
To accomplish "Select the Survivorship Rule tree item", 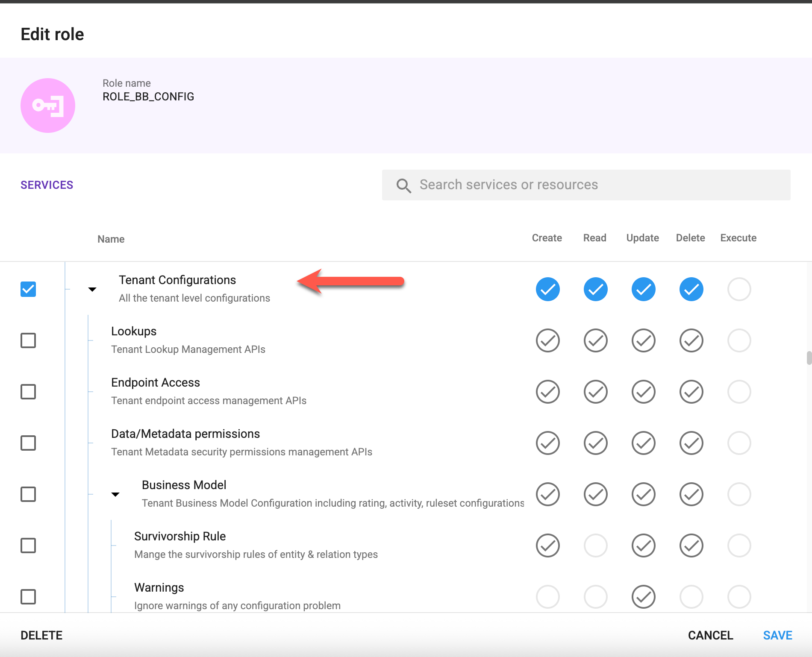I will click(180, 537).
